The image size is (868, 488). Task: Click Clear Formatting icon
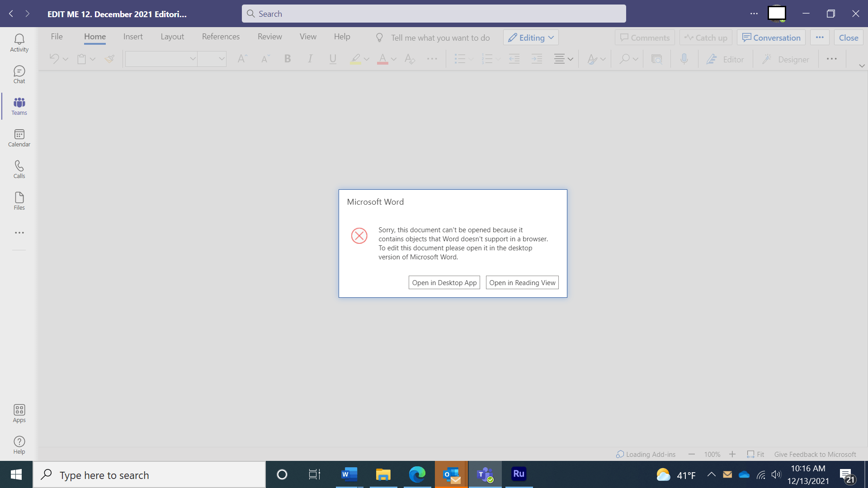click(x=410, y=59)
